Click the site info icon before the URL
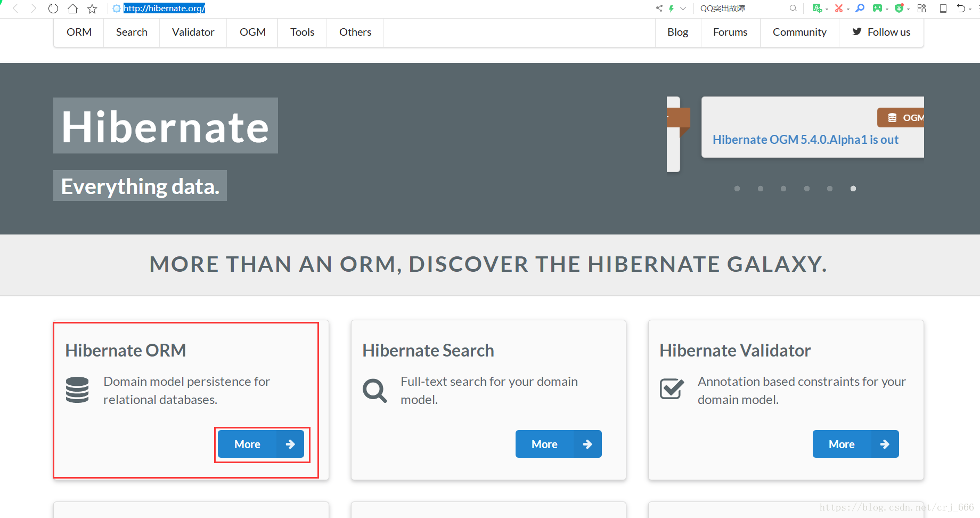 [117, 9]
